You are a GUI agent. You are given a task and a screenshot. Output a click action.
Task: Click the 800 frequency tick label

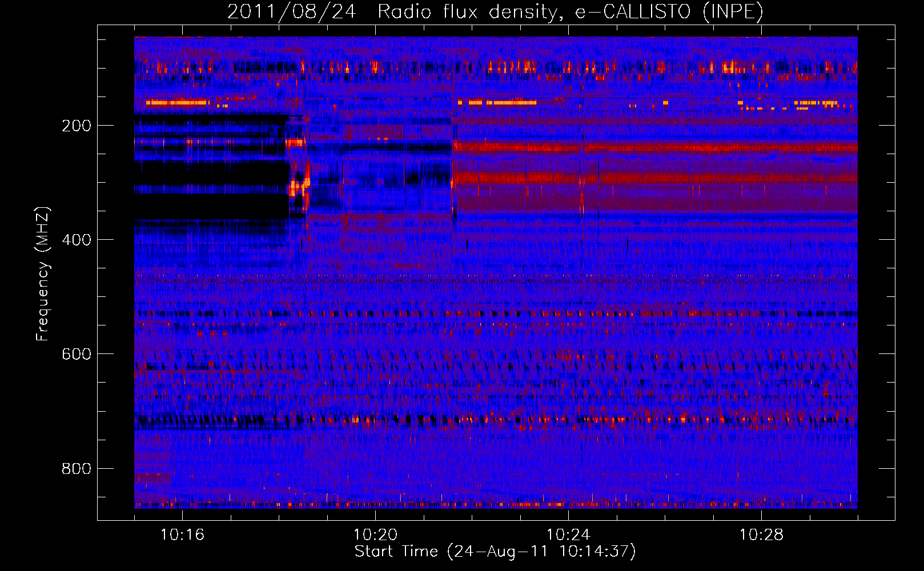point(77,469)
